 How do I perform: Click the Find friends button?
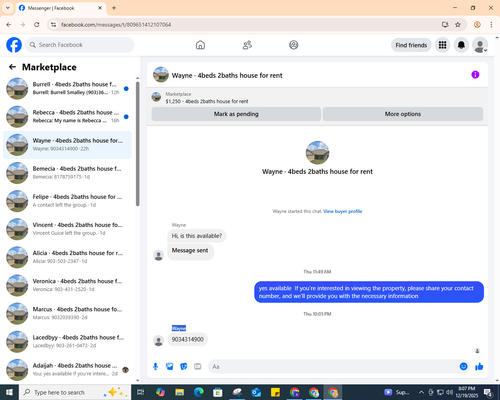point(411,45)
